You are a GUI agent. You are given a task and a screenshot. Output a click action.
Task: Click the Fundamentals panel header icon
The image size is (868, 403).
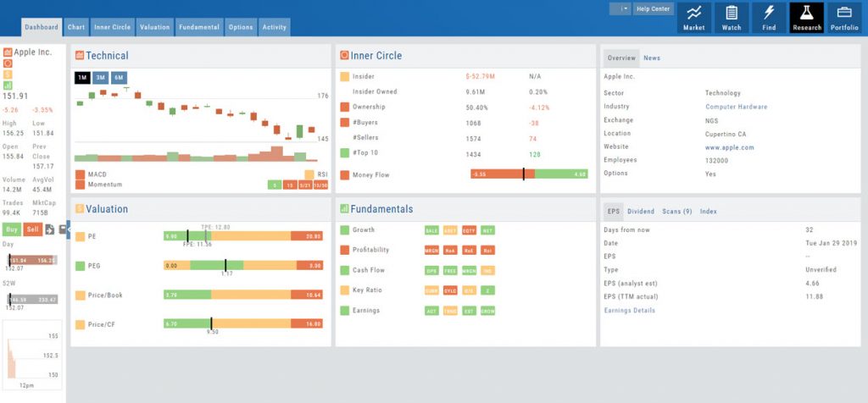pos(344,209)
